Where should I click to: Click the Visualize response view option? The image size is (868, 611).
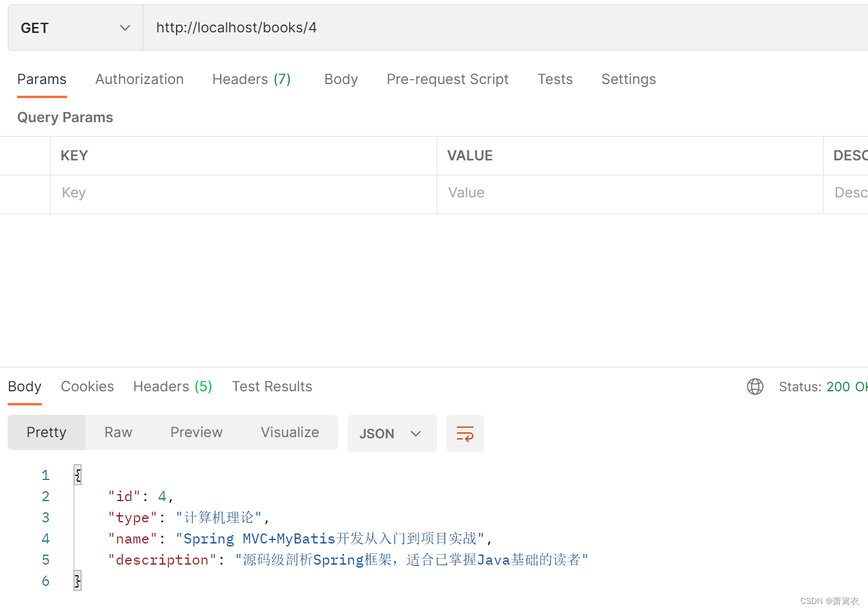(x=290, y=432)
